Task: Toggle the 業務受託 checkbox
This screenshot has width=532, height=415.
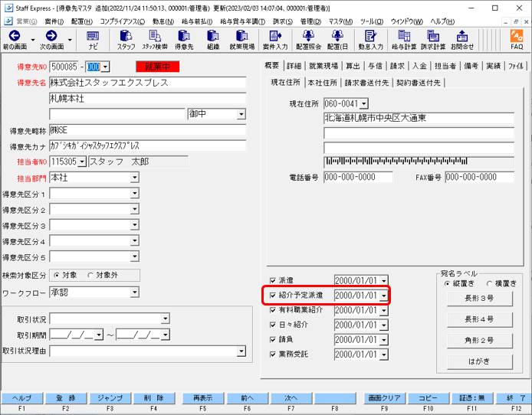Action: click(x=272, y=355)
